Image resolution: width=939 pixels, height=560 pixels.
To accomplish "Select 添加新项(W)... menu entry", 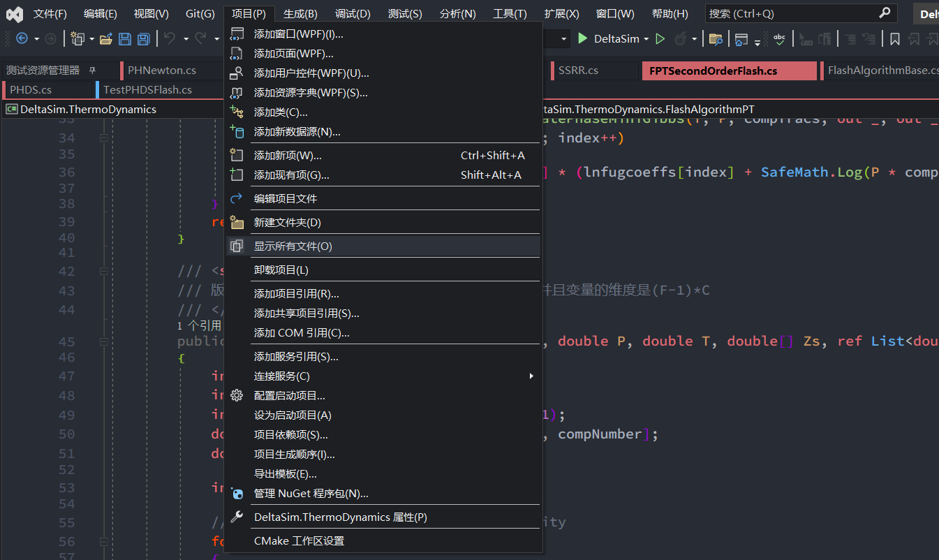I will click(x=383, y=155).
